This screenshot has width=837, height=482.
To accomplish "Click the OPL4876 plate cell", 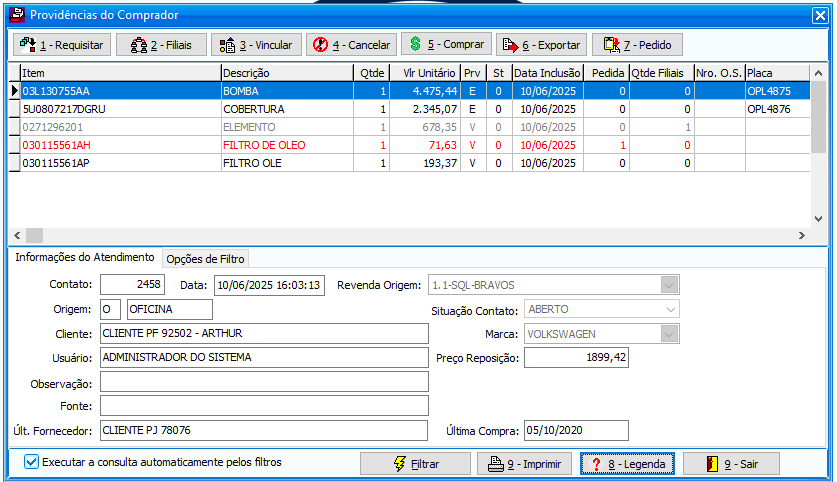I will tap(777, 109).
